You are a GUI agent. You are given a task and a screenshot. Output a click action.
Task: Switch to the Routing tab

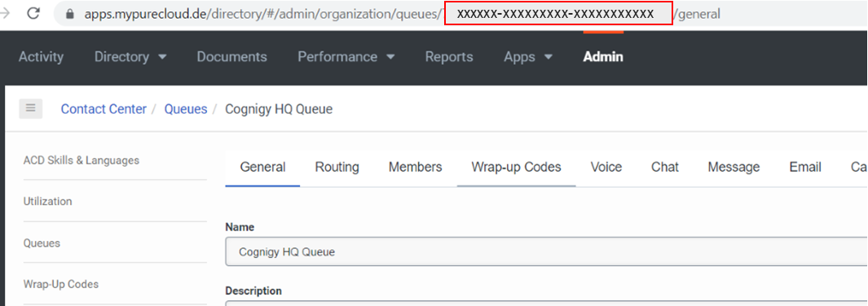tap(337, 167)
